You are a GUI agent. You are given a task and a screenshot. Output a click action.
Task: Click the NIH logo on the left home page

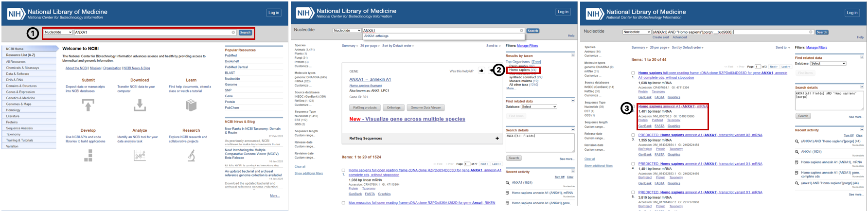tap(16, 14)
